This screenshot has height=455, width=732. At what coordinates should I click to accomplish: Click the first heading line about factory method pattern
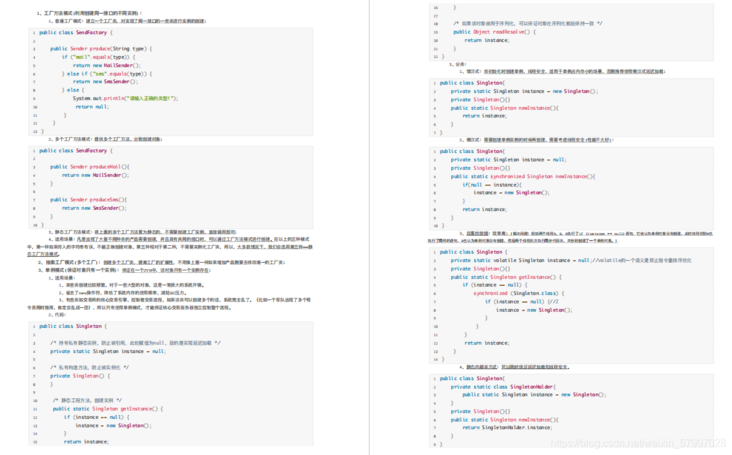90,11
